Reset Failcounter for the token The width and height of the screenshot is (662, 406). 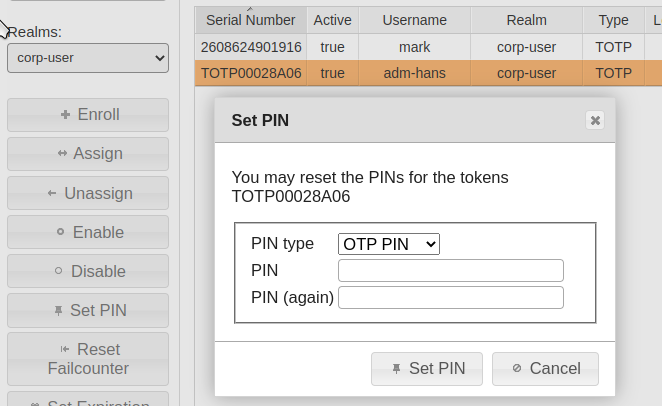tap(88, 359)
